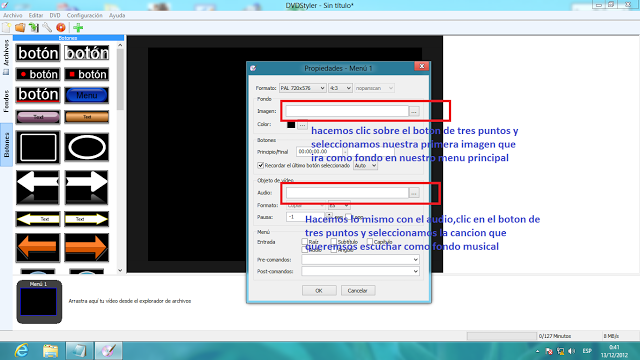Save the project with the toolbar icon
The image size is (640, 360).
[33, 27]
